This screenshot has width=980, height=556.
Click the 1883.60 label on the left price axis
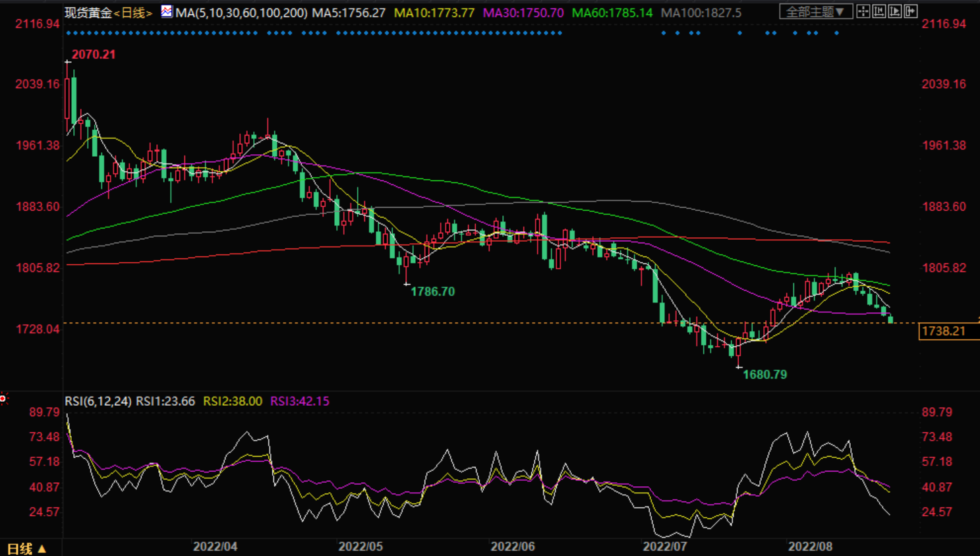click(38, 207)
